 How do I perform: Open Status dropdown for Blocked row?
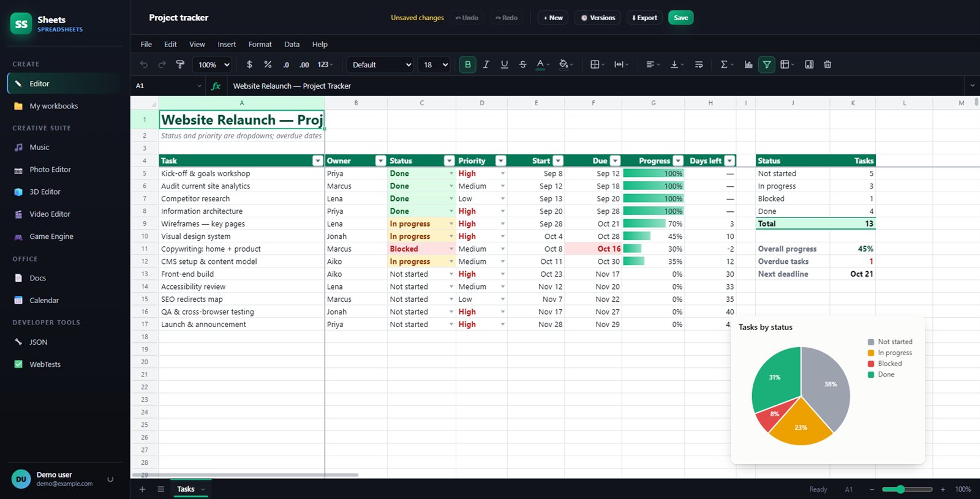coord(451,249)
